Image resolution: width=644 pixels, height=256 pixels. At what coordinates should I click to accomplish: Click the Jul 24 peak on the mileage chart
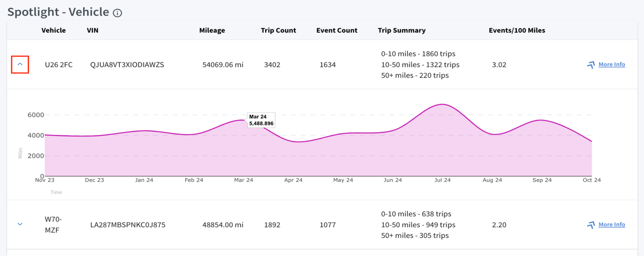click(x=442, y=104)
